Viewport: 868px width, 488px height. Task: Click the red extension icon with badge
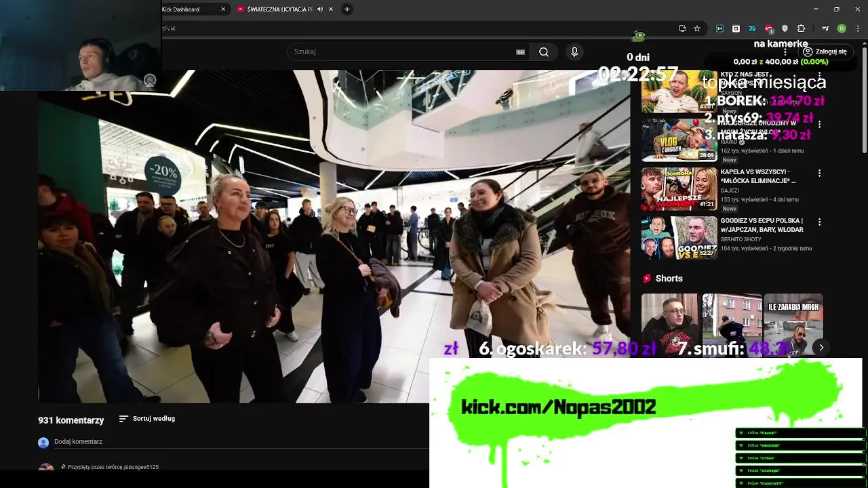pos(769,29)
